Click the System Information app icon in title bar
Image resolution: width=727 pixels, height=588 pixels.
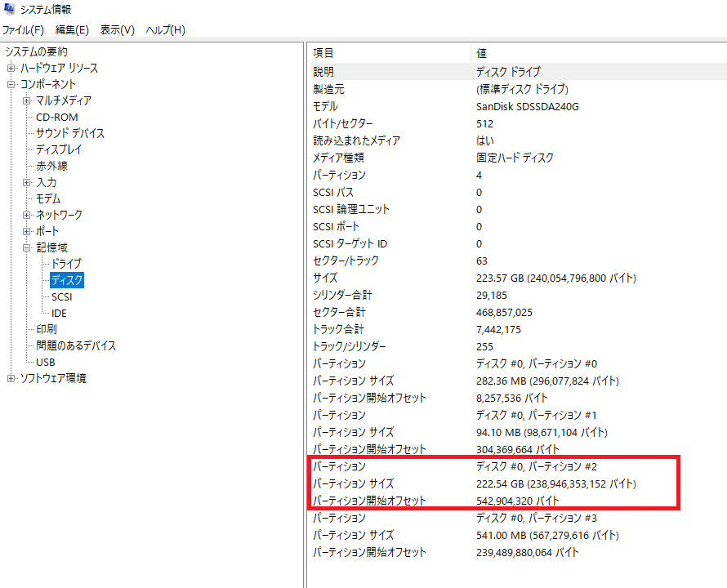[9, 10]
